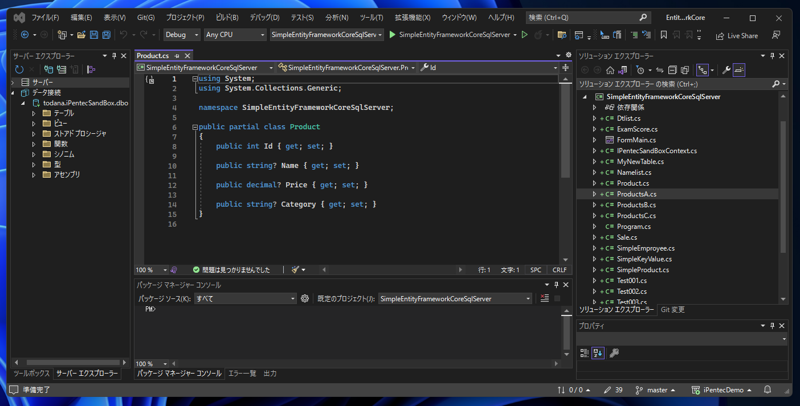Screen dimensions: 800x406
Task: Click the 0/0 push pull indicator in status bar
Action: 574,390
